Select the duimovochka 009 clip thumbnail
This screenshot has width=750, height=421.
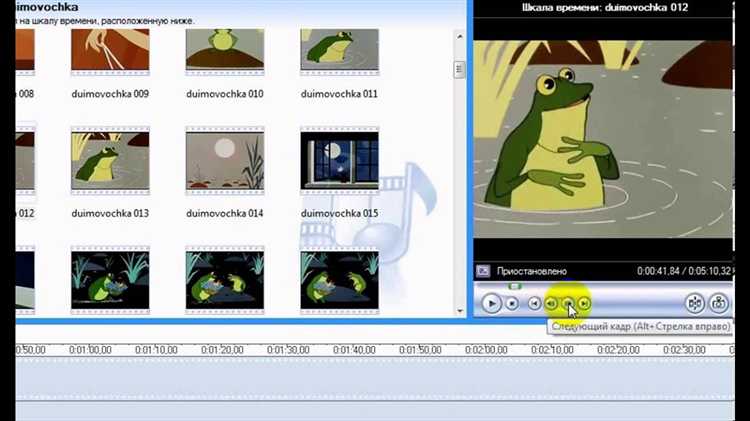coord(110,52)
